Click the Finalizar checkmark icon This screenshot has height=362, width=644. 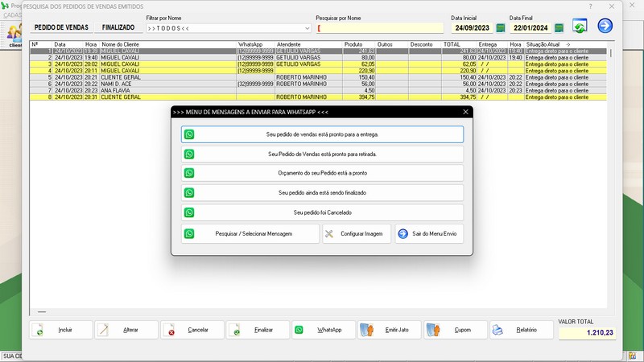235,330
